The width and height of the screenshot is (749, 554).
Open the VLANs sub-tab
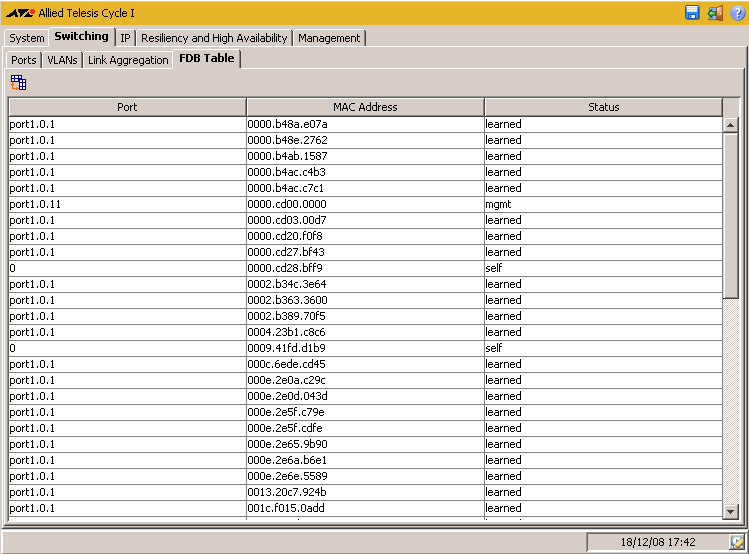[x=62, y=60]
